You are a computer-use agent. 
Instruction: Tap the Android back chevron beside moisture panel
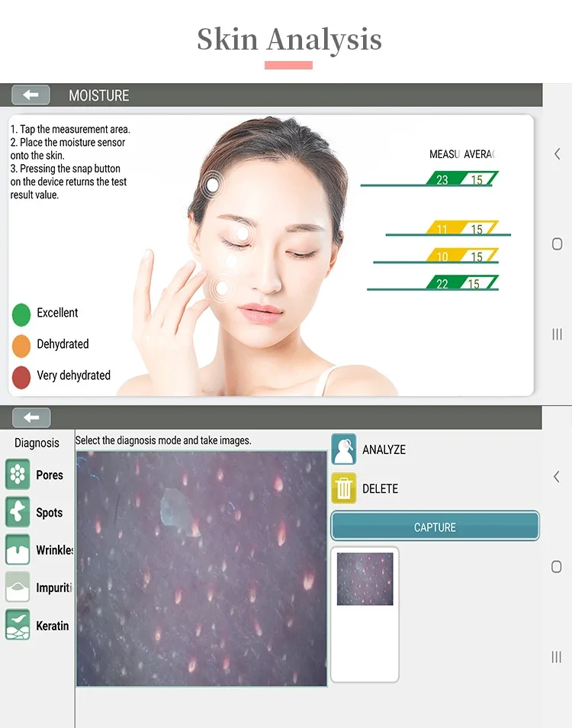(558, 154)
